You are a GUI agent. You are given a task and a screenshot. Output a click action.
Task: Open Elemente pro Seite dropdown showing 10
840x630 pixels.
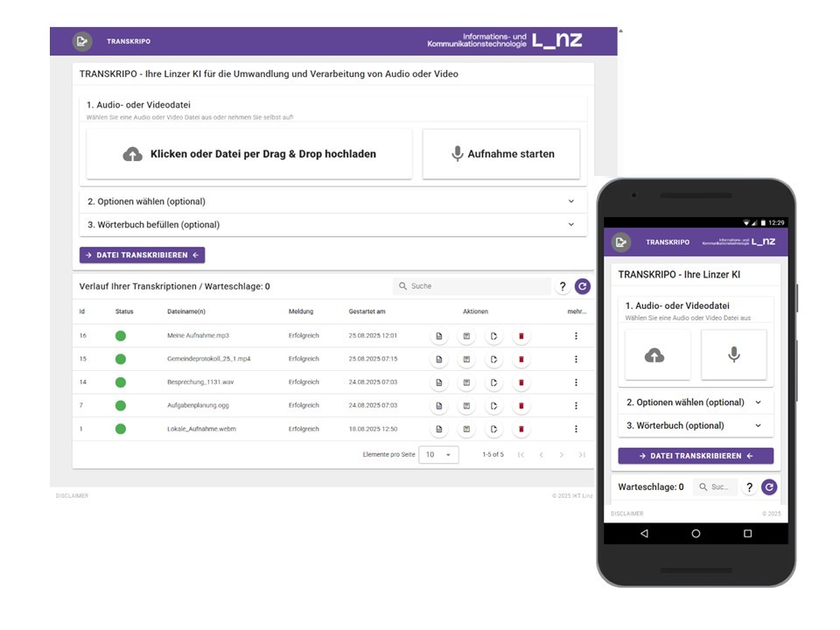pyautogui.click(x=438, y=454)
